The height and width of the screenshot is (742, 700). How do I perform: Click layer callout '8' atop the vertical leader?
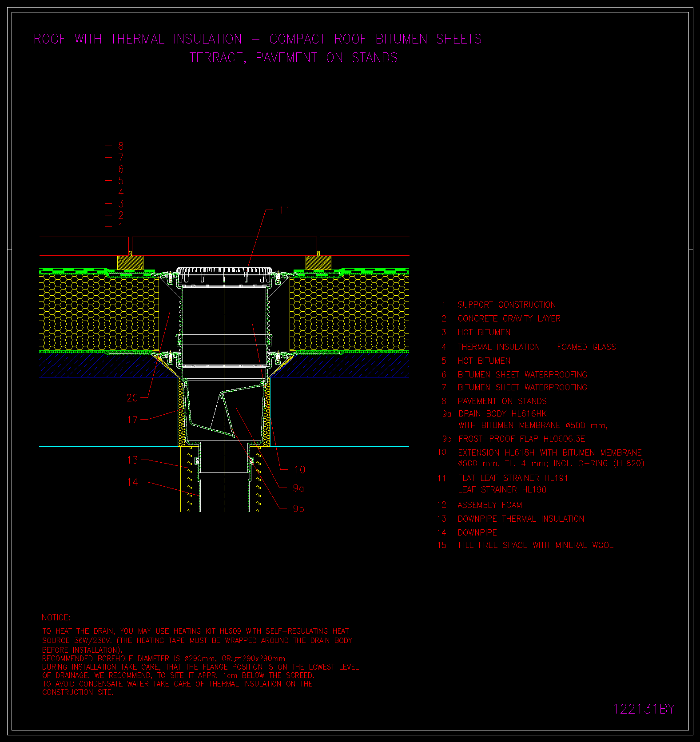click(x=121, y=146)
